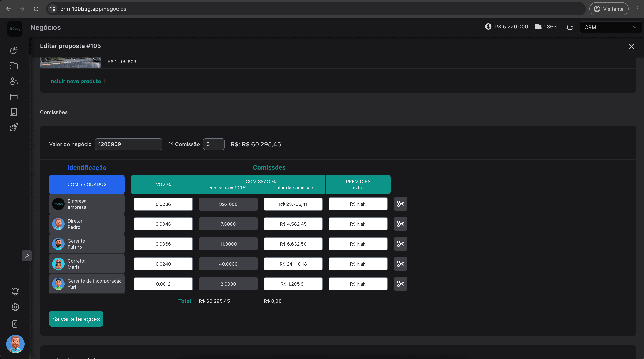Click VGV % field 0.0066 for Fulano
The image size is (644, 359).
[163, 244]
